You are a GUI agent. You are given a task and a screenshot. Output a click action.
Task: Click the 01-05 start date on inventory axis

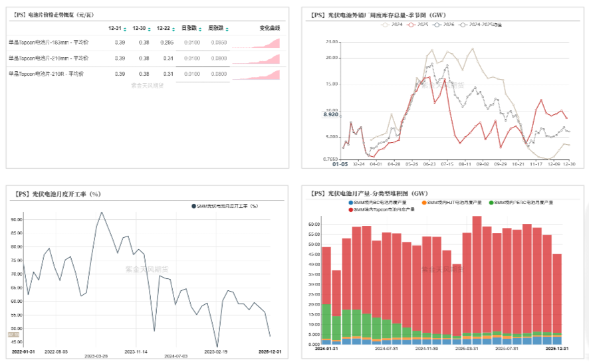(340, 164)
